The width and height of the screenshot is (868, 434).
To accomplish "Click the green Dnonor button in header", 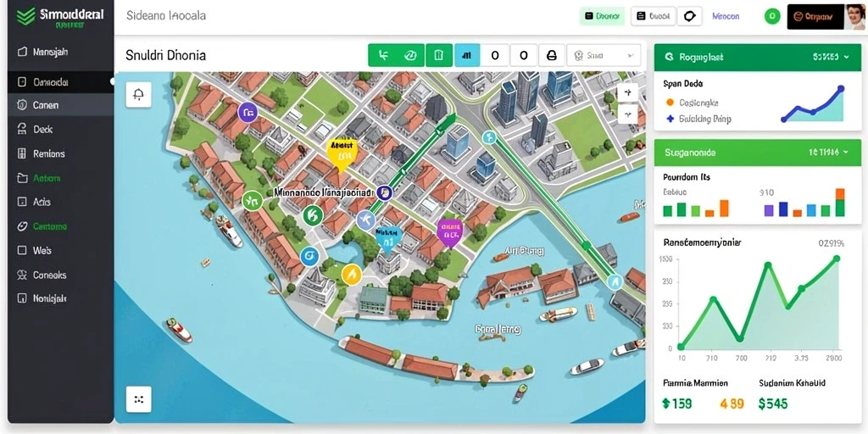I will point(602,17).
